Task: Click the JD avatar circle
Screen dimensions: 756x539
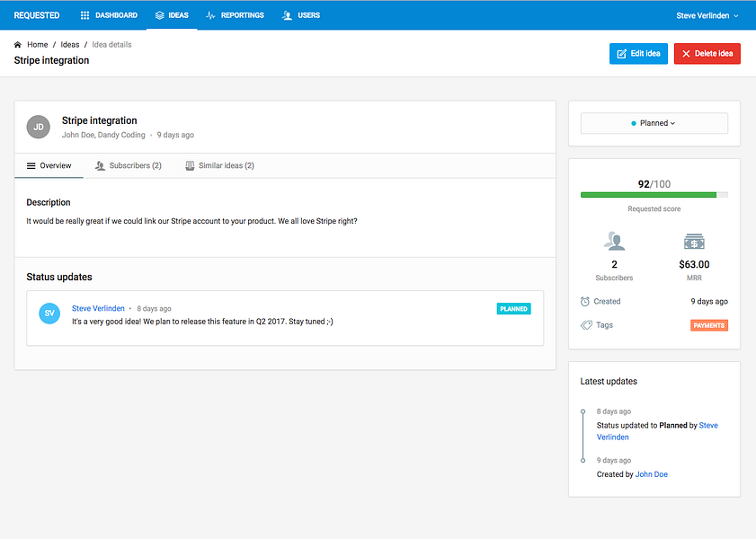Action: (x=38, y=128)
